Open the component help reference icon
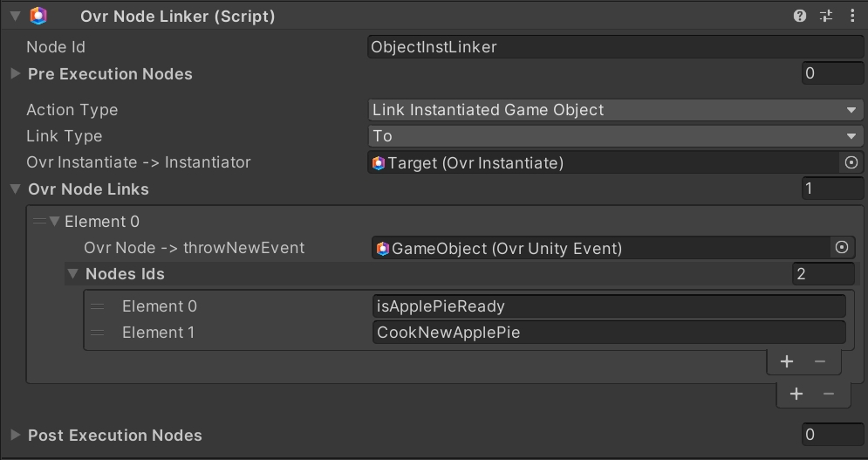 800,16
